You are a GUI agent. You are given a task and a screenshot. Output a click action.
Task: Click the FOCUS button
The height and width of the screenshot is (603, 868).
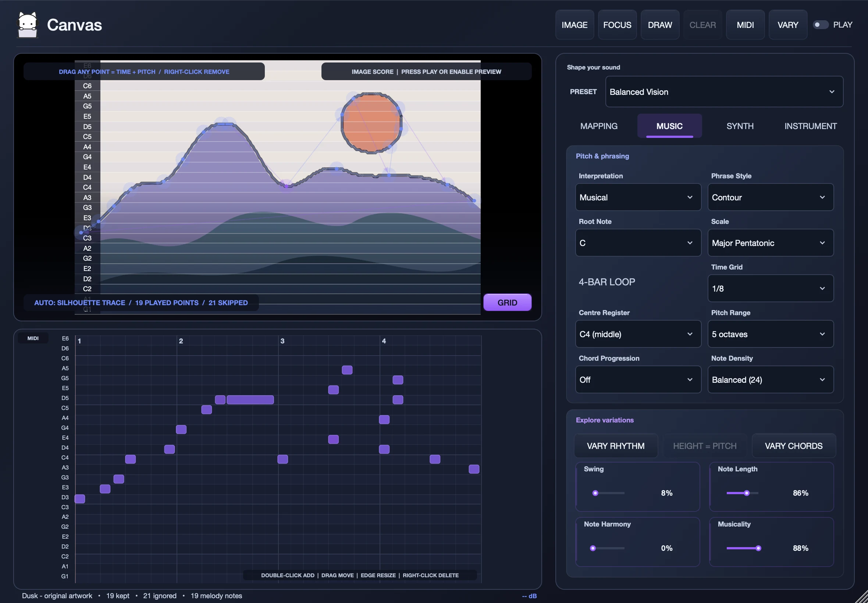click(x=617, y=25)
